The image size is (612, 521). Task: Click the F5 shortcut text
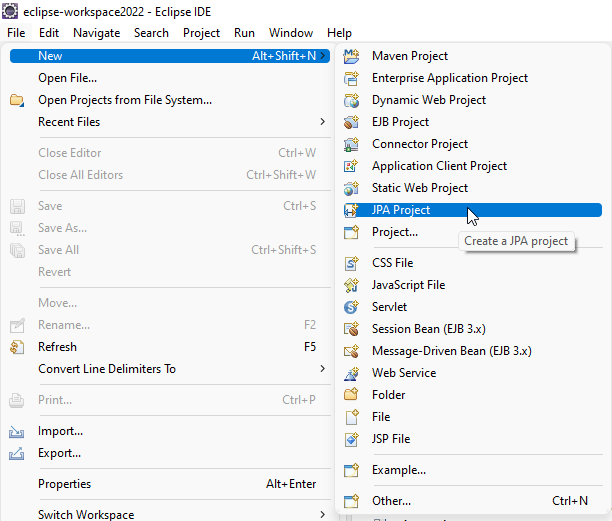pos(310,347)
